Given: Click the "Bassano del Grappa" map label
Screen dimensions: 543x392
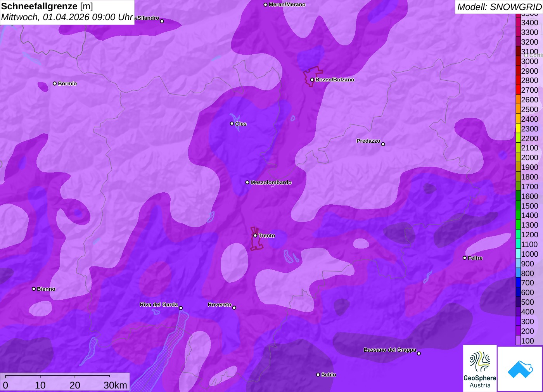Looking at the screenshot, I should (390, 350).
